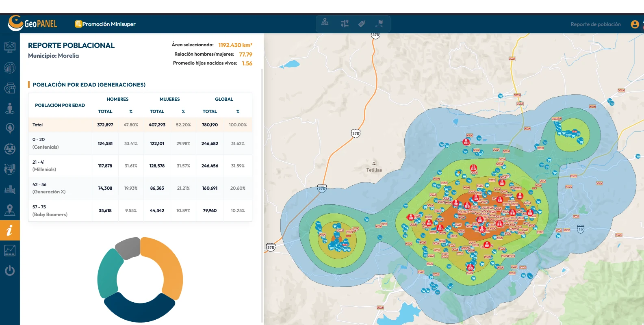Click the city buildings sidebar icon

tap(10, 189)
